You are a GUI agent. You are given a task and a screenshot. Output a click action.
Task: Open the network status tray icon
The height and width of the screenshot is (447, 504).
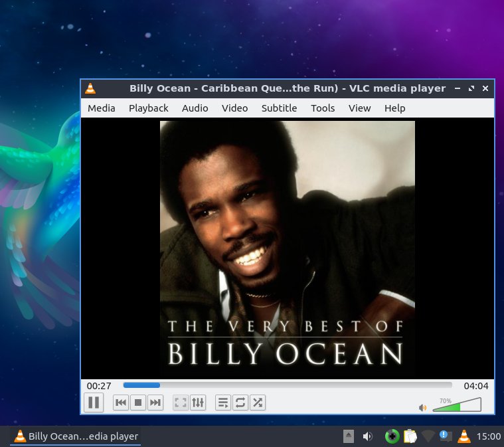click(x=428, y=436)
